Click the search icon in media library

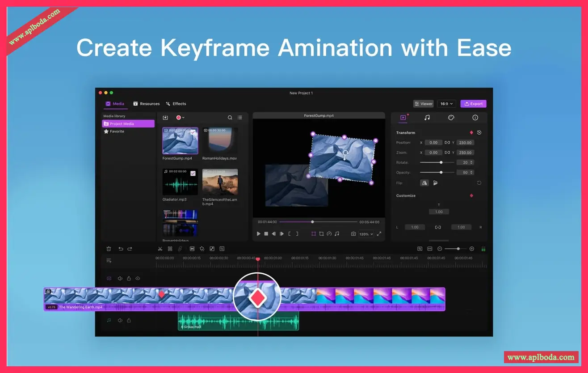tap(230, 118)
